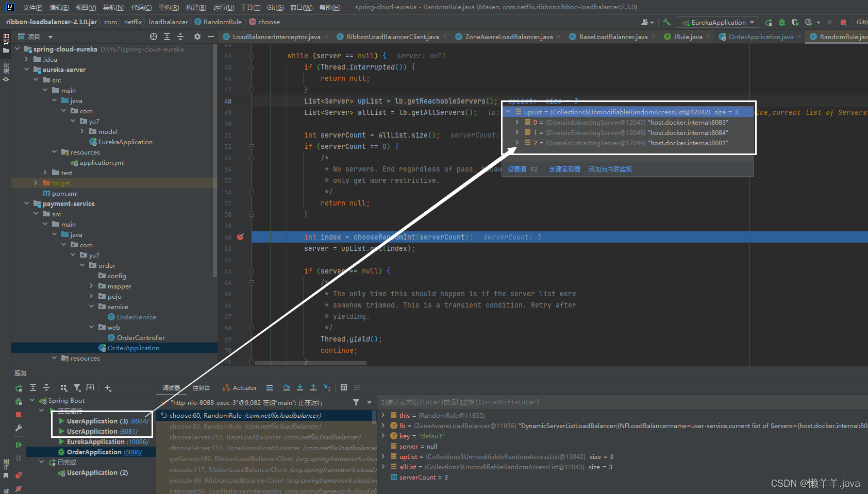
Task: Select opened file locator icon in project panel
Action: [x=154, y=37]
